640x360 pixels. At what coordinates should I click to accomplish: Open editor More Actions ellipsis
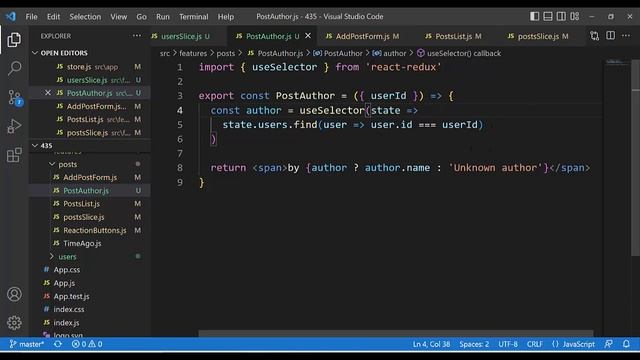(x=626, y=36)
